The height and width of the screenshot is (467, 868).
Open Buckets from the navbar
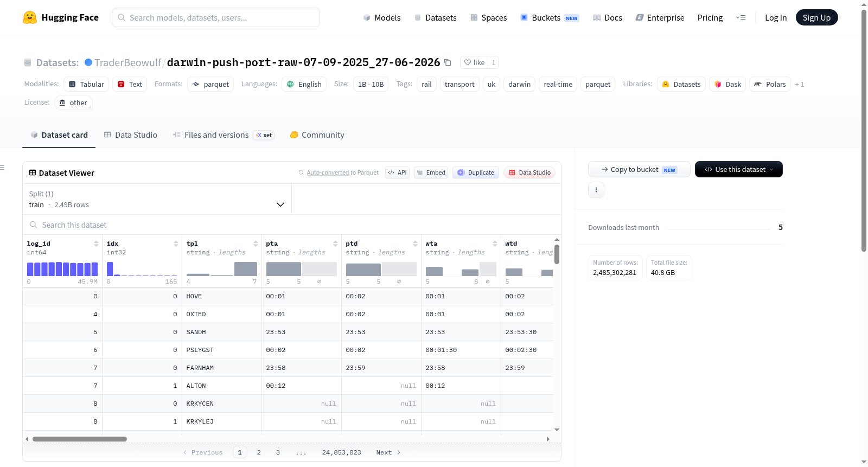tap(550, 17)
